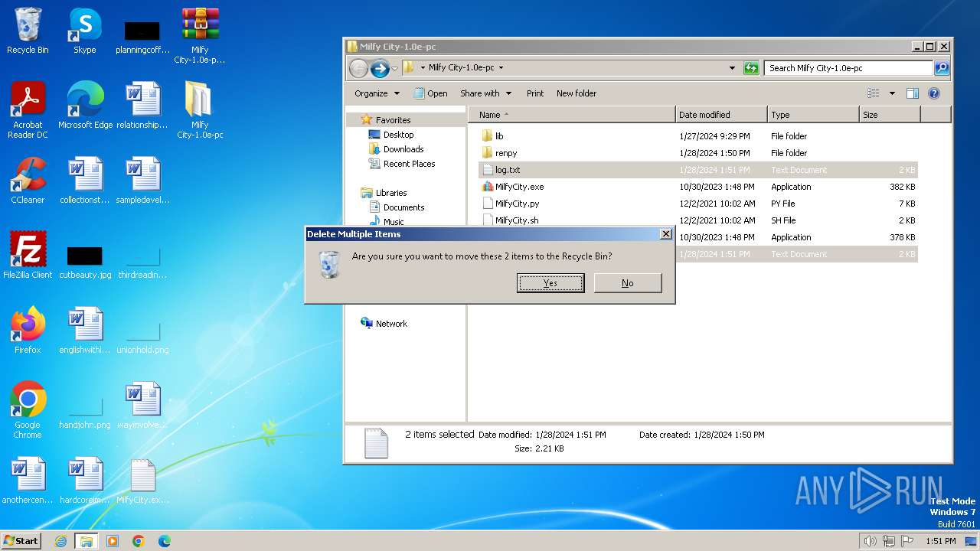The width and height of the screenshot is (980, 551).
Task: Open the Organize menu
Action: (377, 93)
